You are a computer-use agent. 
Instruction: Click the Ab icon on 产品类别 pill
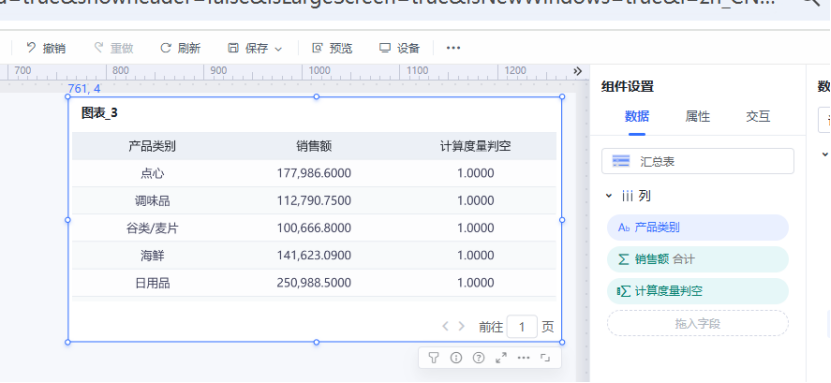[x=624, y=228]
